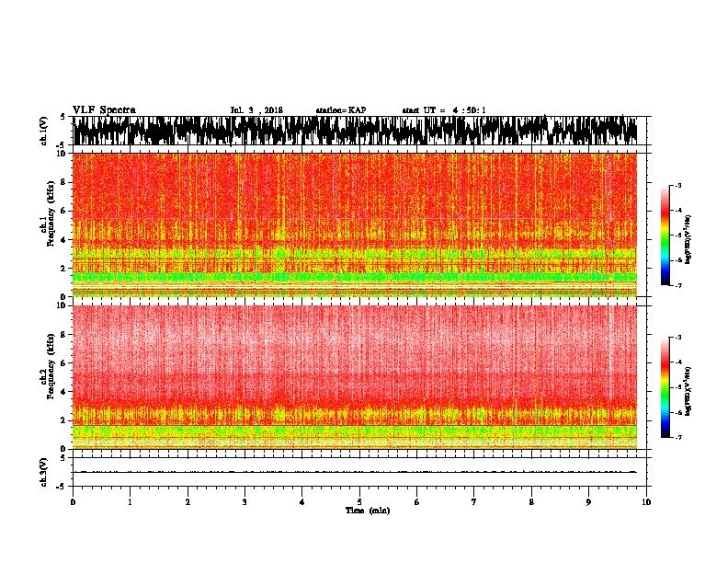This screenshot has height=563, width=728.
Task: Click time axis tick label "7"
Action: tap(474, 501)
